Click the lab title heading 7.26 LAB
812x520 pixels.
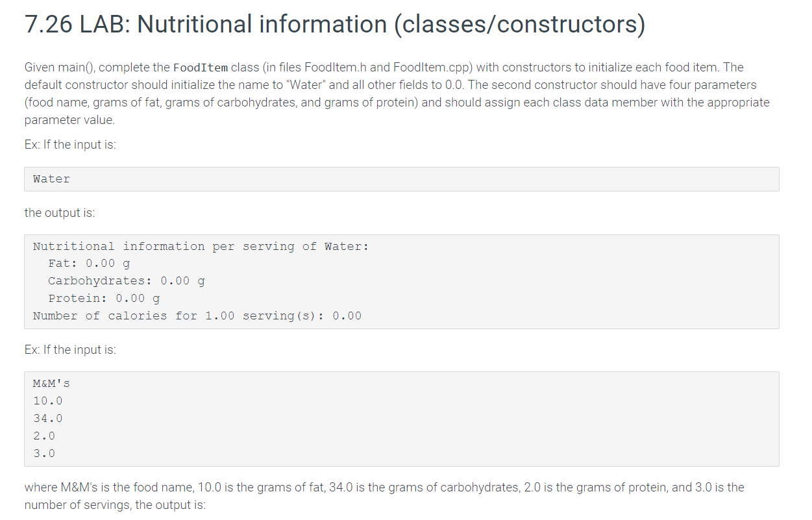[334, 25]
